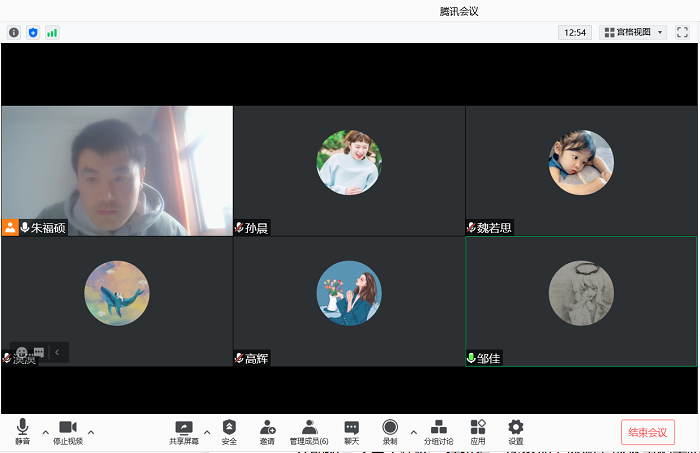Mute the microphone with 静音 button

point(22,431)
